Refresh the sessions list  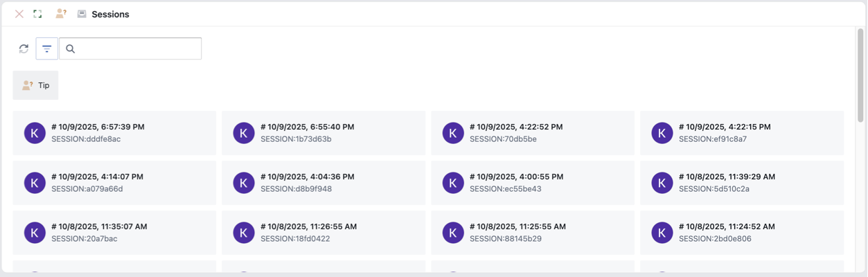24,48
